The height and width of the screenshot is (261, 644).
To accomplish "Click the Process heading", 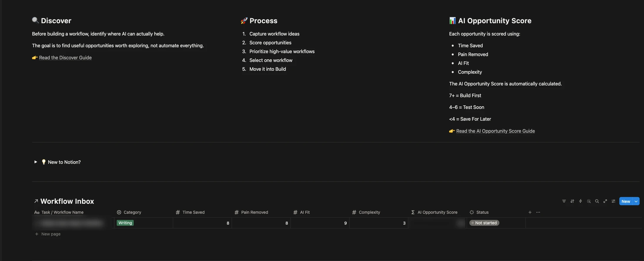I will 263,21.
